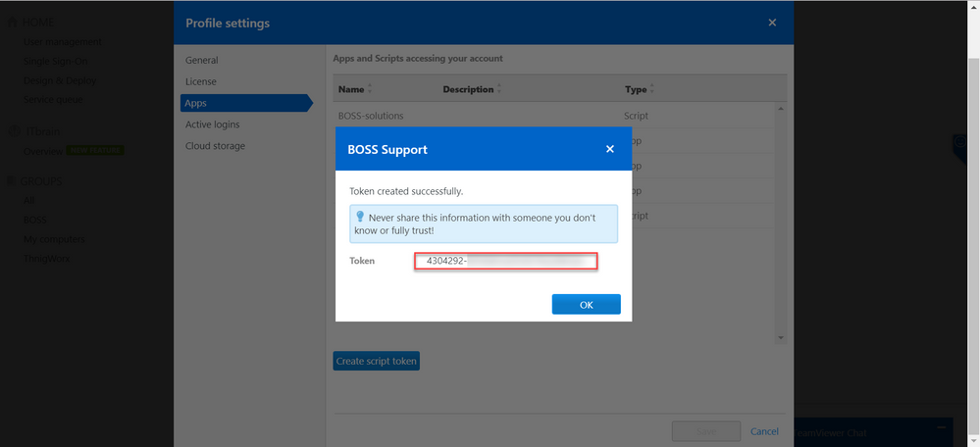Open ITbrain Overview in sidebar
Viewport: 980px width, 447px height.
[43, 151]
